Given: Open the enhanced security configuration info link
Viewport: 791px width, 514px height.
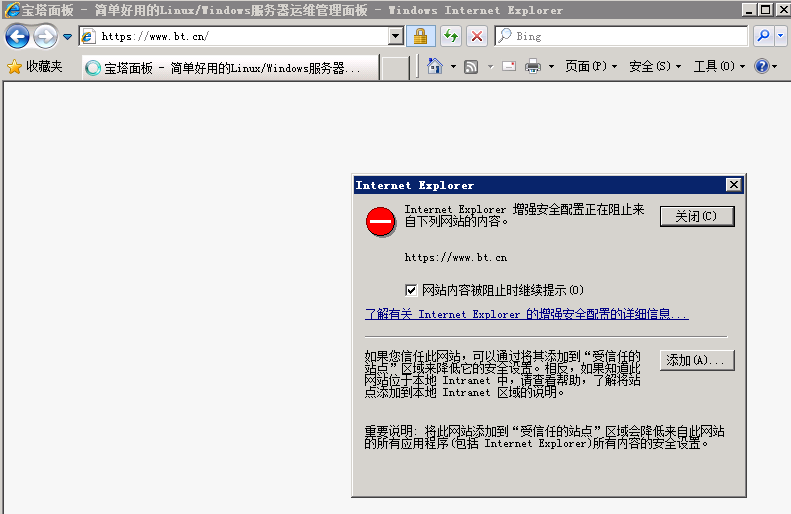Looking at the screenshot, I should 527,314.
